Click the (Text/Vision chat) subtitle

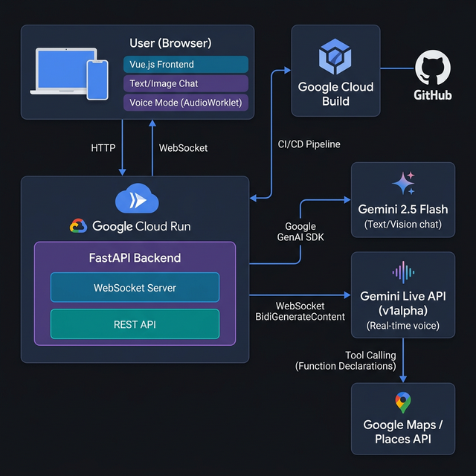403,225
